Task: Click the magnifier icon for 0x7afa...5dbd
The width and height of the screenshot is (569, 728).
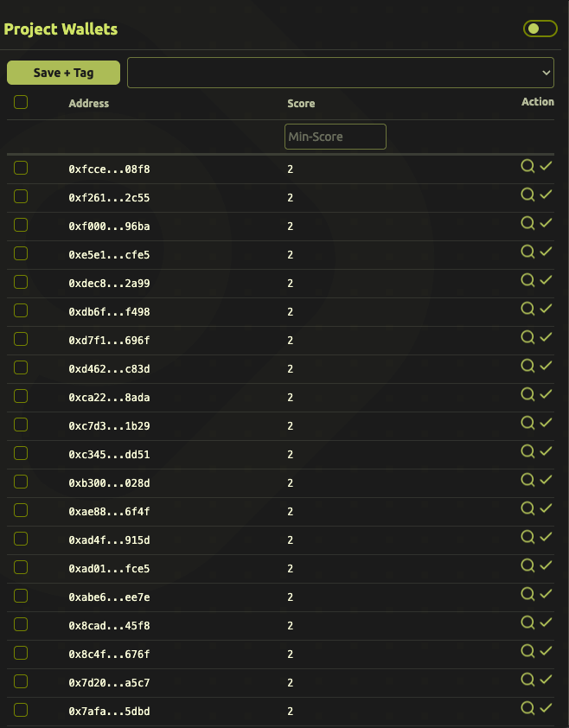Action: [x=527, y=709]
